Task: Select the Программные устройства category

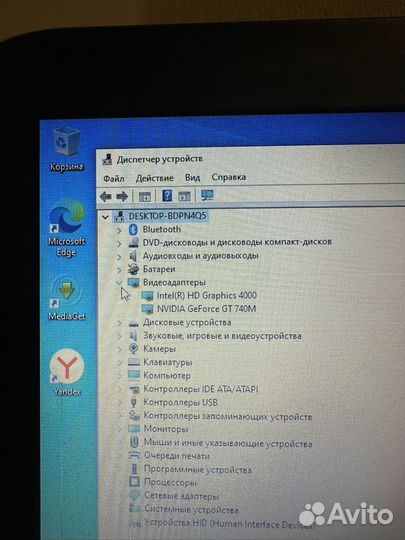Action: click(x=198, y=469)
